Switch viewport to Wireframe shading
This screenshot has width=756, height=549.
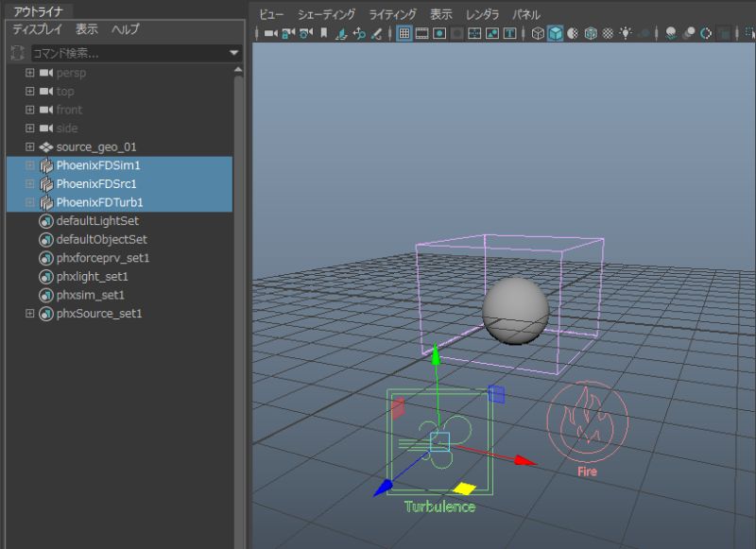tap(538, 33)
